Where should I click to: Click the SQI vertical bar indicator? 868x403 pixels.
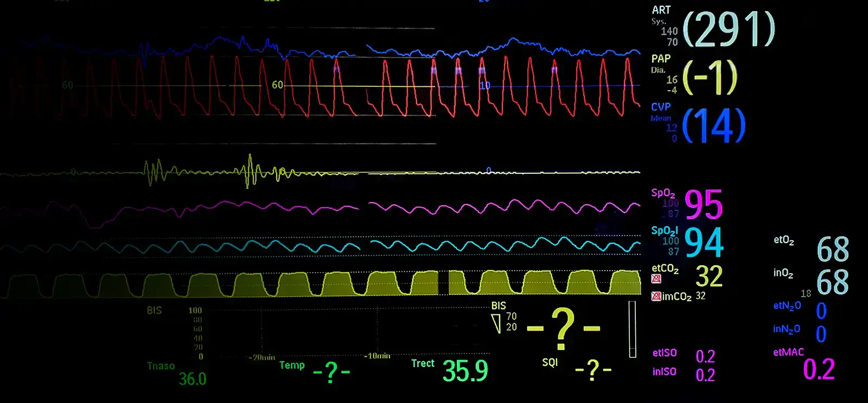(x=633, y=329)
